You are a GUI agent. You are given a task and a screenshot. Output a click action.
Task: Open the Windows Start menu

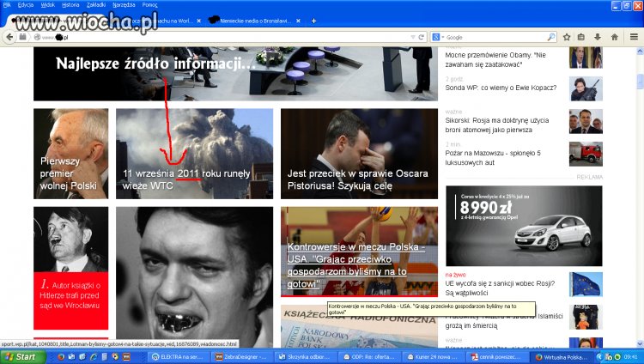[21, 356]
